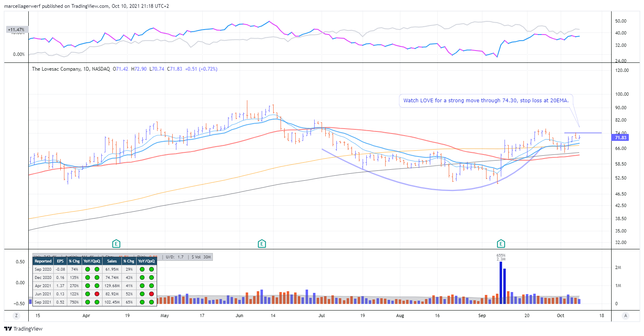Screen dimensions: 644x336
Task: Click the 120.00 price axis label
Action: 622,70
